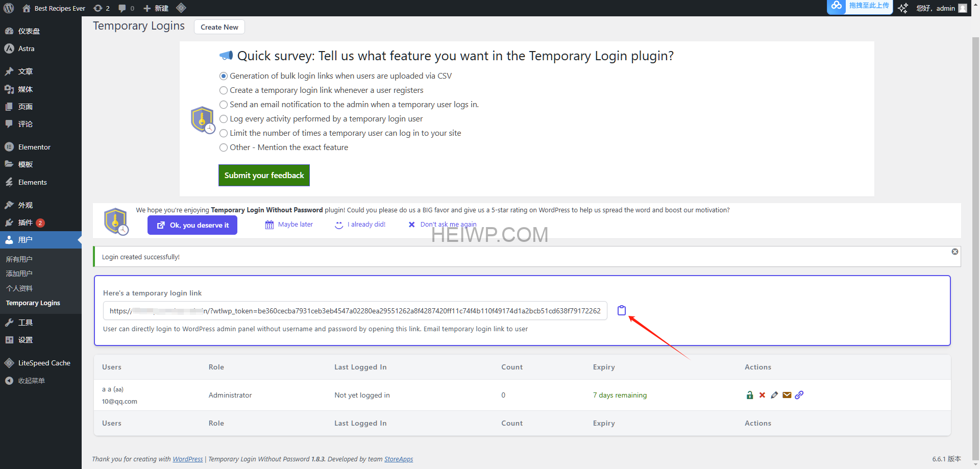Viewport: 980px width, 469px height.
Task: Click the diamond LiteSpeed icon in admin bar
Action: pos(181,8)
